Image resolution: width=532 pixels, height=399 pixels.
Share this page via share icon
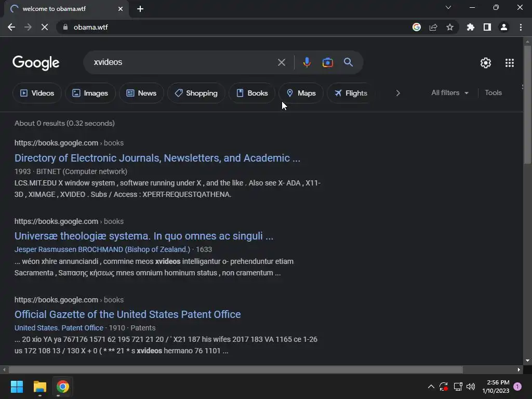(433, 27)
